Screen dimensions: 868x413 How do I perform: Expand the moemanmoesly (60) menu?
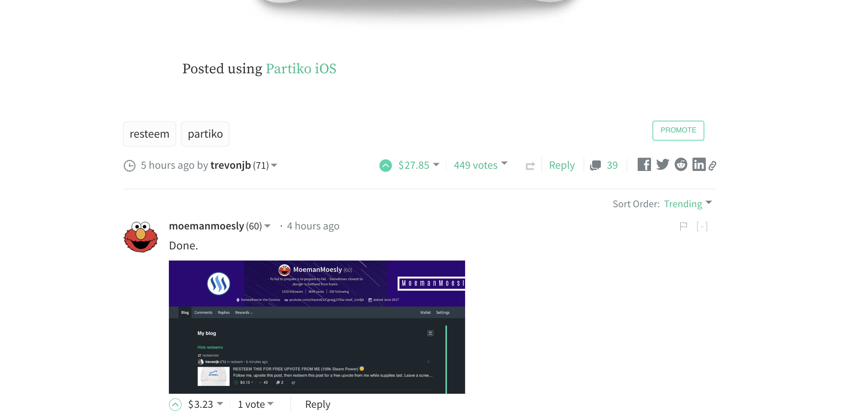point(268,226)
